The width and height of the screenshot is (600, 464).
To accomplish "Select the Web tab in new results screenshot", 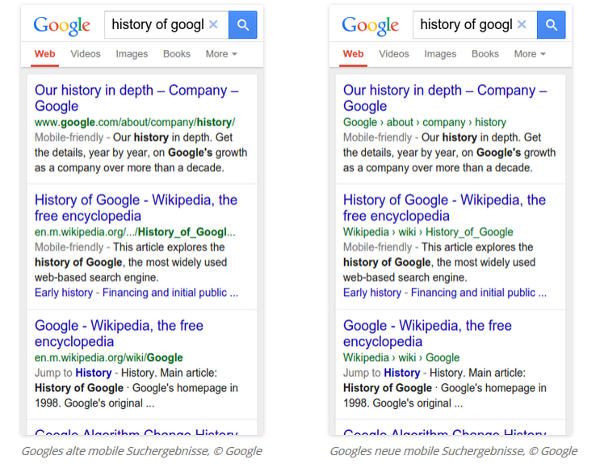I will point(353,54).
